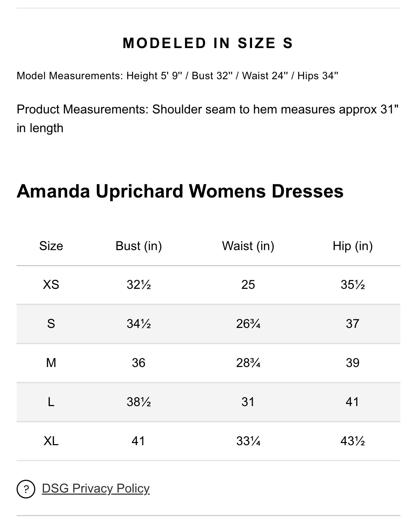
Task: Select the XL size row label
Action: point(51,441)
